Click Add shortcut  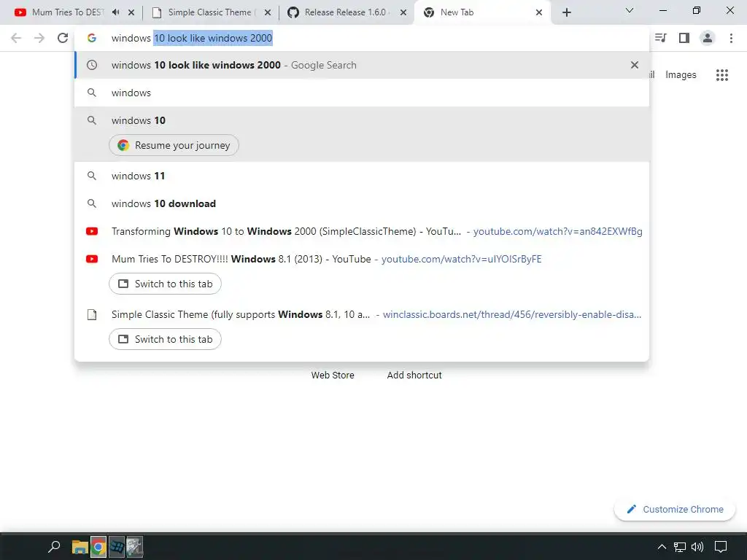[x=414, y=376]
